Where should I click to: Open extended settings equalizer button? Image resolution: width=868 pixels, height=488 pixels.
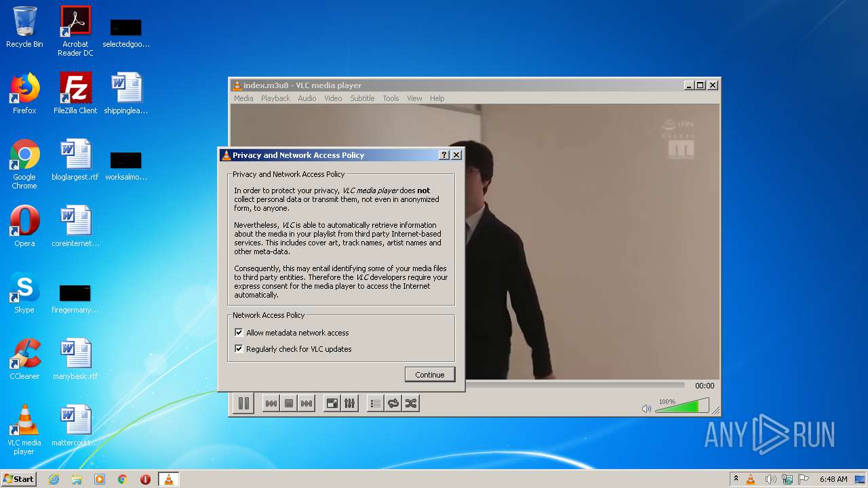pyautogui.click(x=350, y=403)
